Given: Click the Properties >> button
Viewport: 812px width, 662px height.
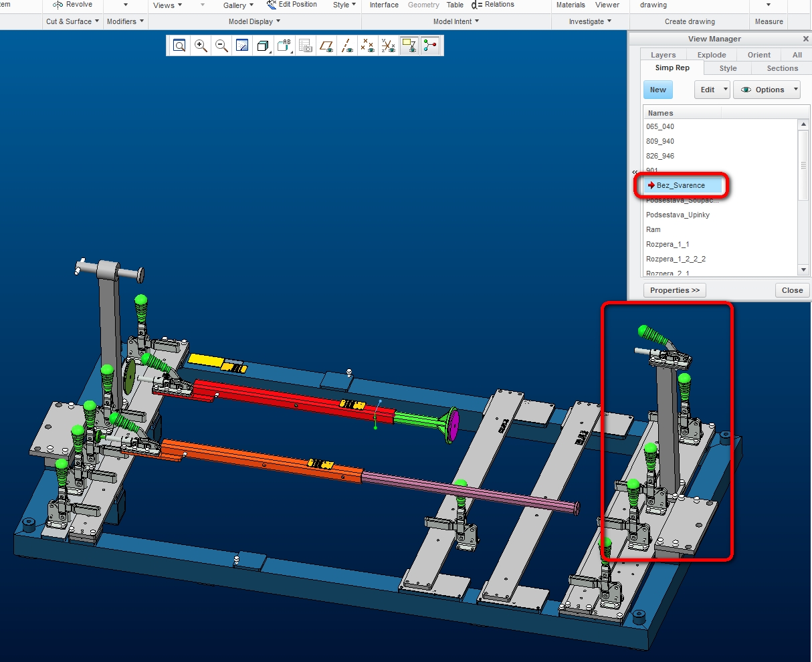Looking at the screenshot, I should pyautogui.click(x=675, y=290).
